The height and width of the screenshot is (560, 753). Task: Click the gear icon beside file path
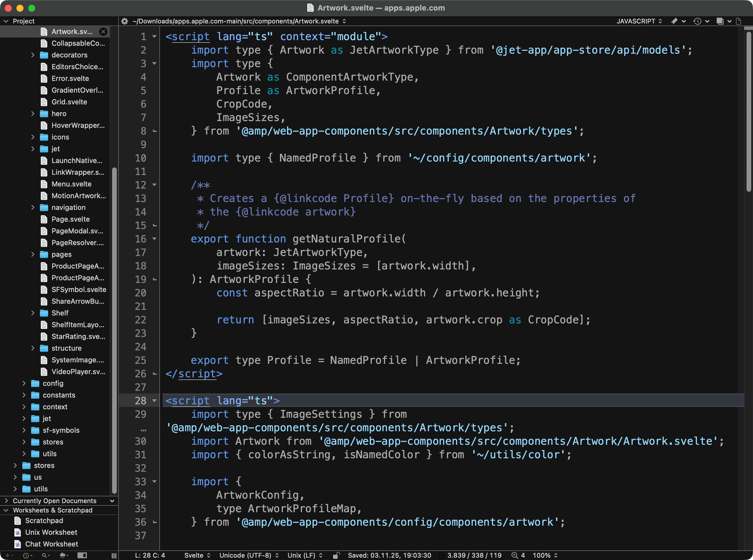[x=125, y=21]
